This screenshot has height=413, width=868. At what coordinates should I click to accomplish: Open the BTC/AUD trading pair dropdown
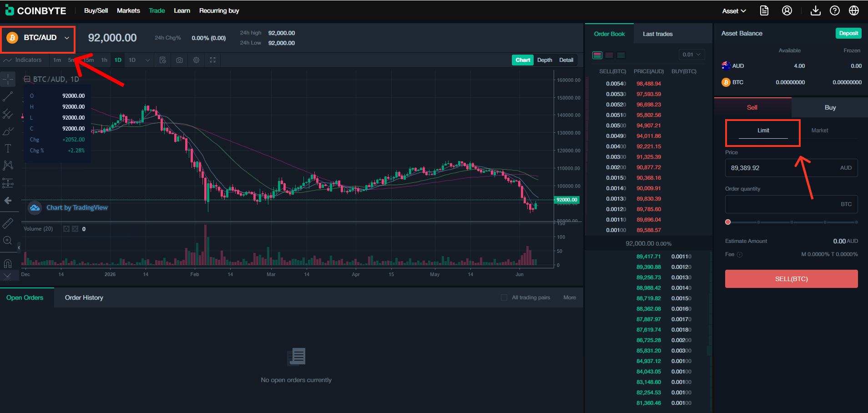38,38
